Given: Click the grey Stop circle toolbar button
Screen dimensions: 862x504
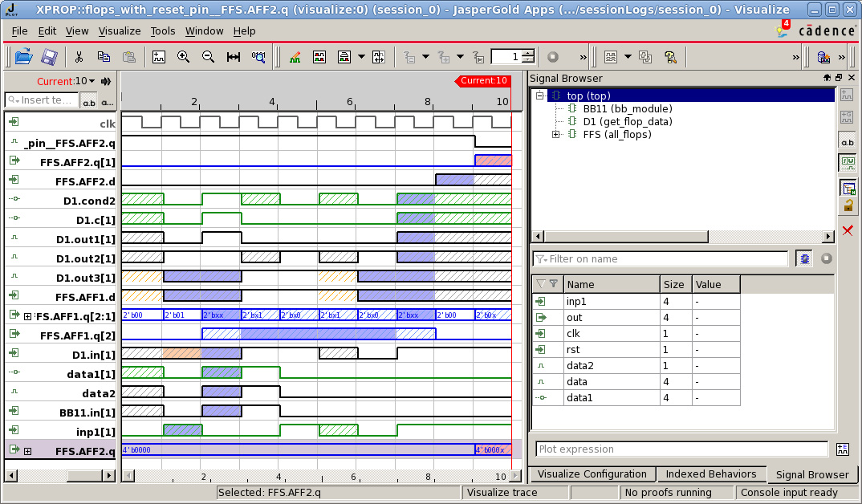Looking at the screenshot, I should [x=553, y=57].
